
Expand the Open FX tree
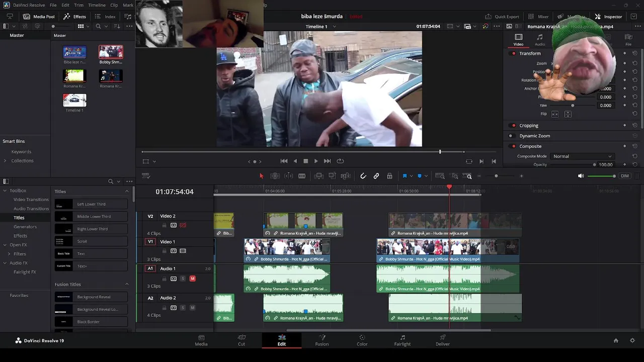(5, 245)
